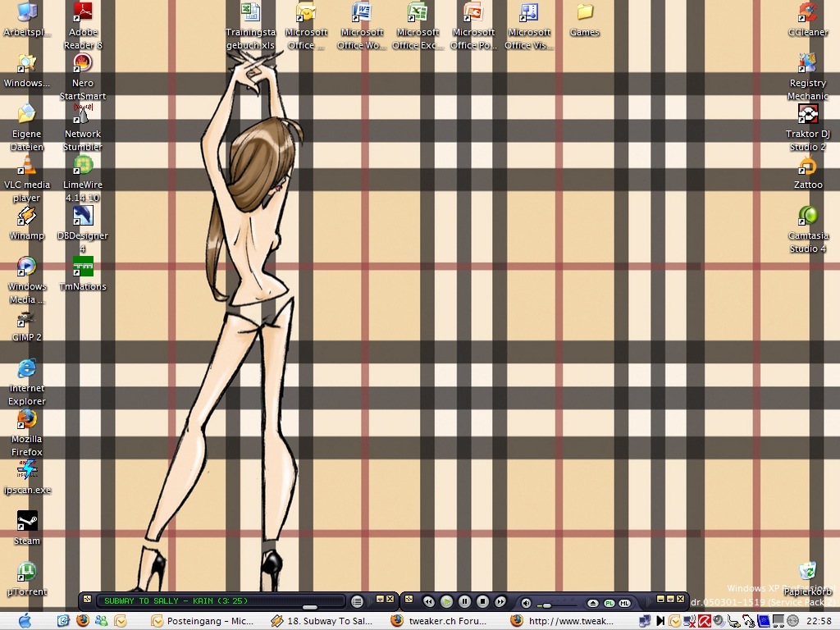Toggle the Winamp playlist editor (PL) button
840x630 pixels.
click(x=609, y=603)
